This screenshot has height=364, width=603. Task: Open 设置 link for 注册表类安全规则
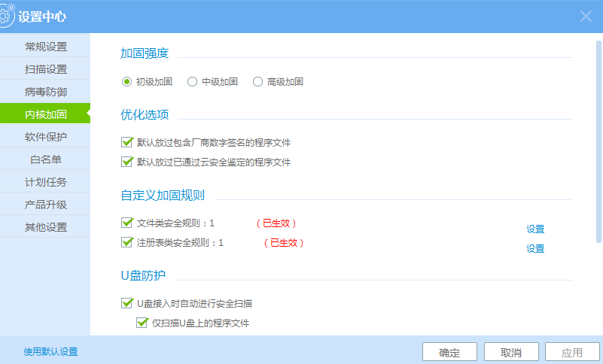535,249
